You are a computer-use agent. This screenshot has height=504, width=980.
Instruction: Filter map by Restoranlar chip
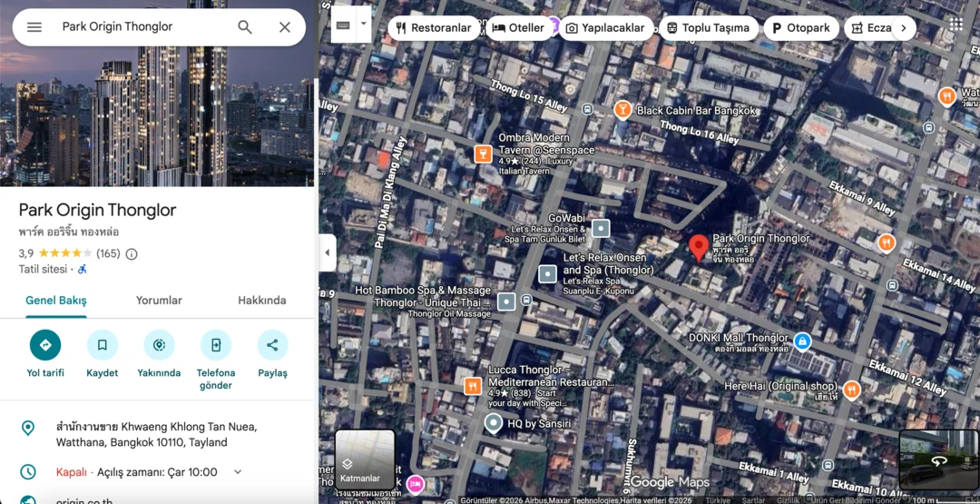434,28
